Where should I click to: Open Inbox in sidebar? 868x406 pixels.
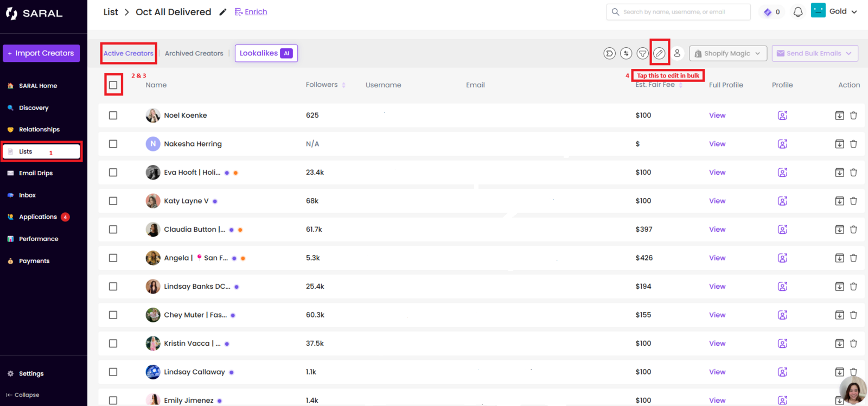(27, 195)
